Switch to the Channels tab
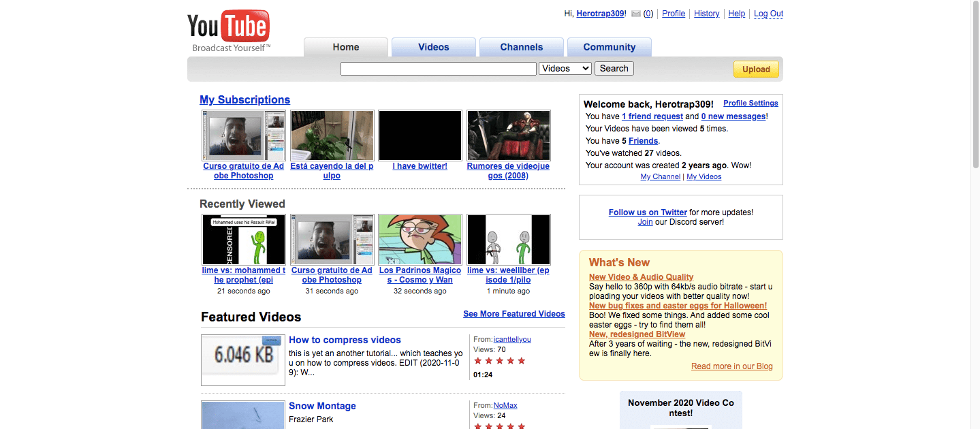Image resolution: width=980 pixels, height=429 pixels. (x=521, y=46)
